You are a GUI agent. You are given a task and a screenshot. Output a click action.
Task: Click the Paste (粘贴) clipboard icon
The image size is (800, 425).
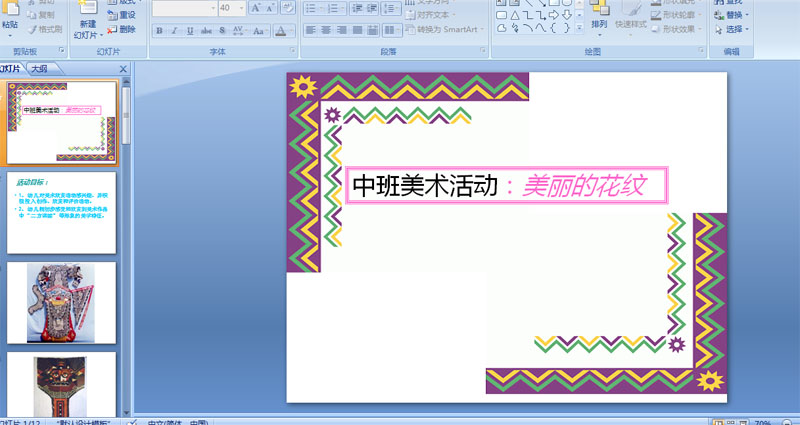point(10,8)
